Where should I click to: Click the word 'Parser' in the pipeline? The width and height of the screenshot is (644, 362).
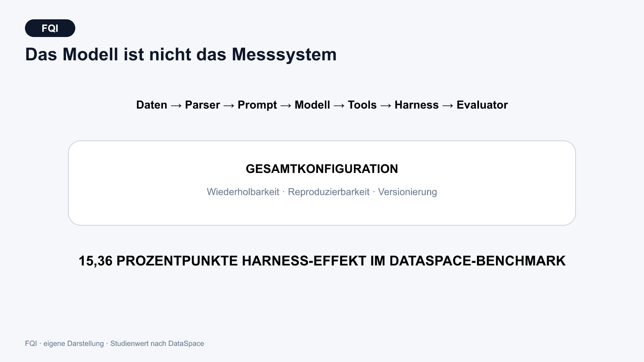(x=202, y=105)
